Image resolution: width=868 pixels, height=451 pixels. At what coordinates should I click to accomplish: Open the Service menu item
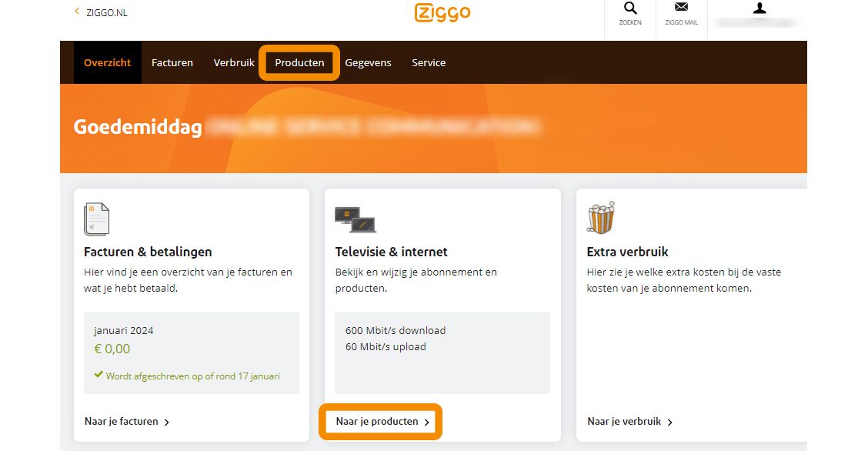[429, 63]
